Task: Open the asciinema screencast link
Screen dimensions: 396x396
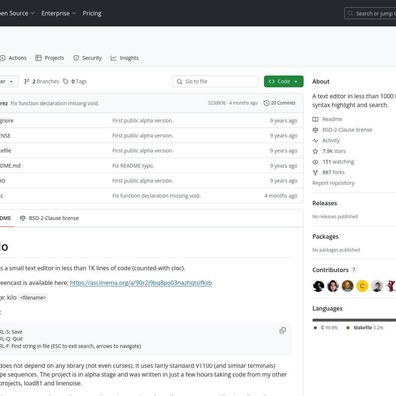Action: click(141, 283)
